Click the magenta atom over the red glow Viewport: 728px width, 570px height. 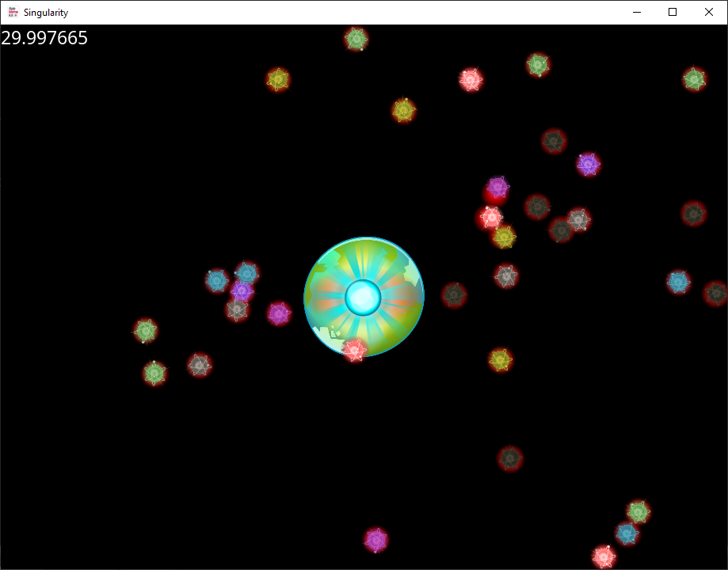tap(497, 188)
